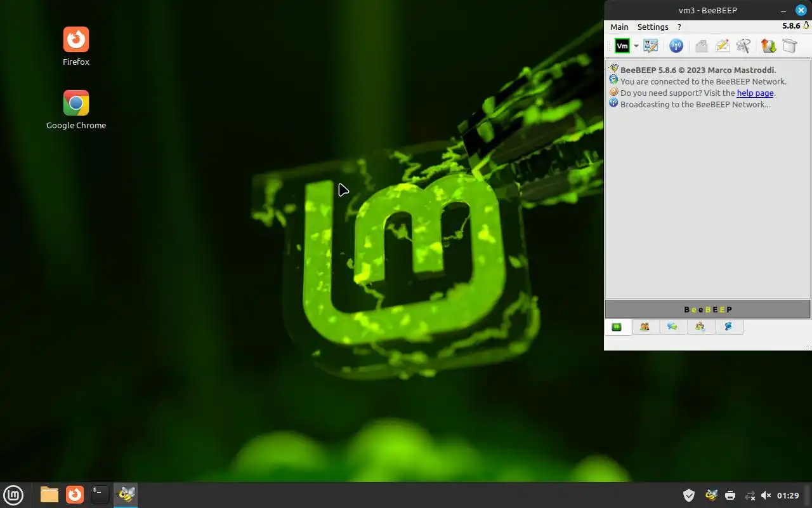
Task: Click the grey group with wand toolbar icon
Action: pos(743,46)
